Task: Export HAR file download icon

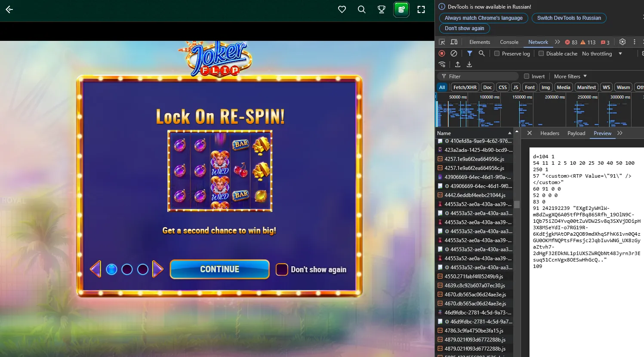Action: point(469,64)
